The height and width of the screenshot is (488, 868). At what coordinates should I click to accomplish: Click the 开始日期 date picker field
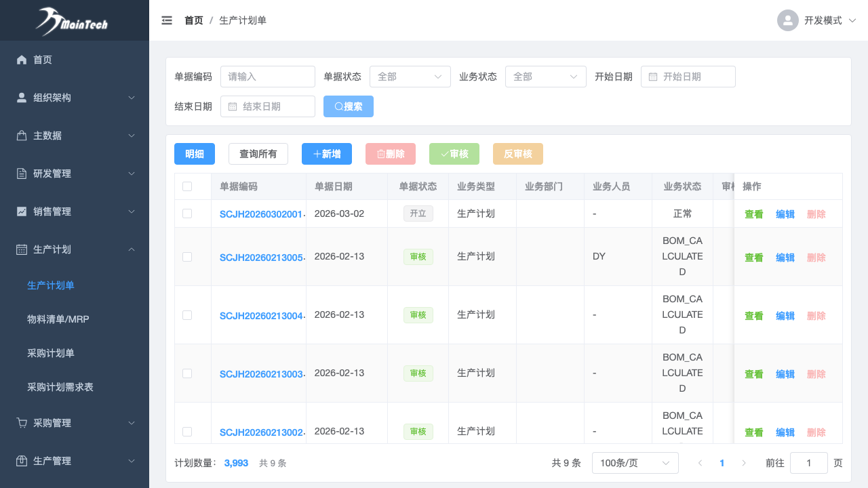pyautogui.click(x=688, y=77)
